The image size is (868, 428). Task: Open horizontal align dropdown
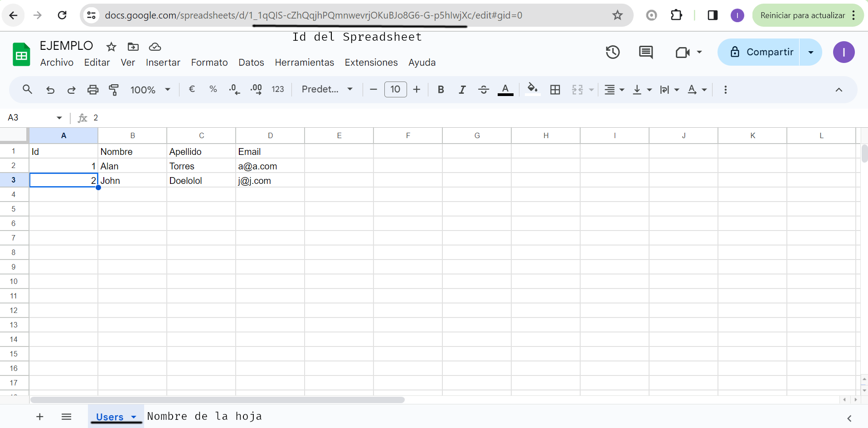pos(614,90)
